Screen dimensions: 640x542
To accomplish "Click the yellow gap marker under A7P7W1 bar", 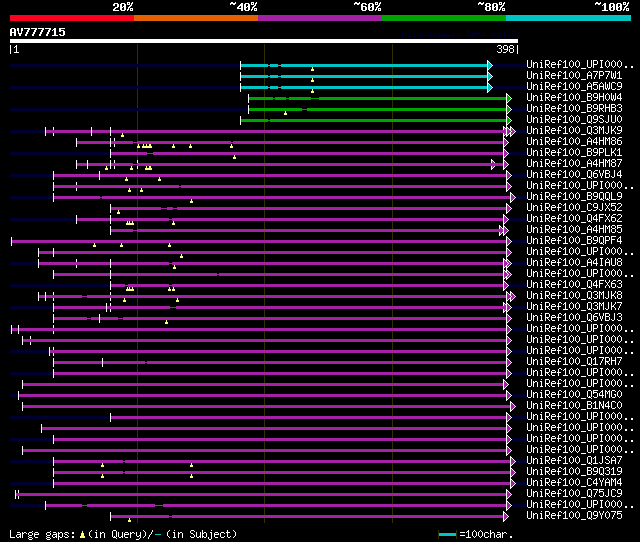I will (x=313, y=80).
